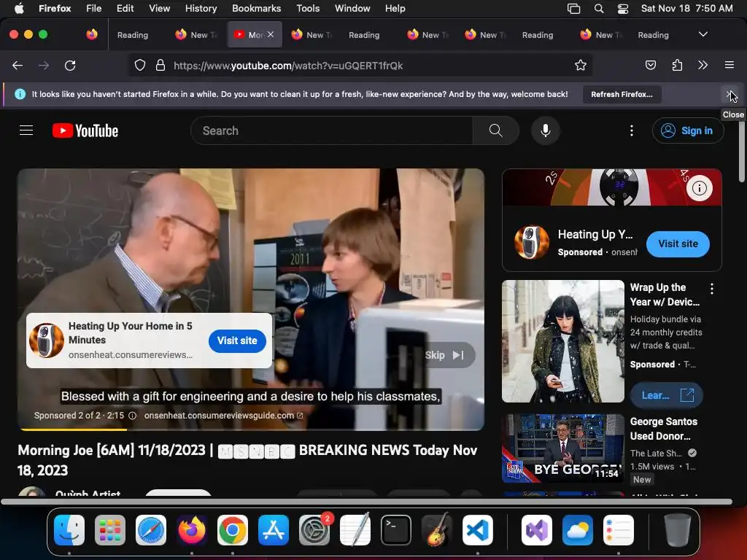Click the Firefox URL address bar
747x560 pixels.
(x=362, y=65)
